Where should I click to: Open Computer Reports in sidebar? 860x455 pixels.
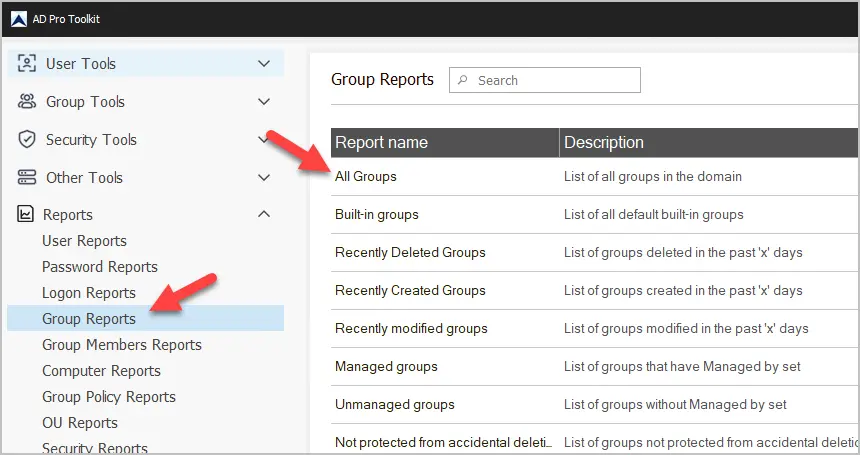pos(101,371)
